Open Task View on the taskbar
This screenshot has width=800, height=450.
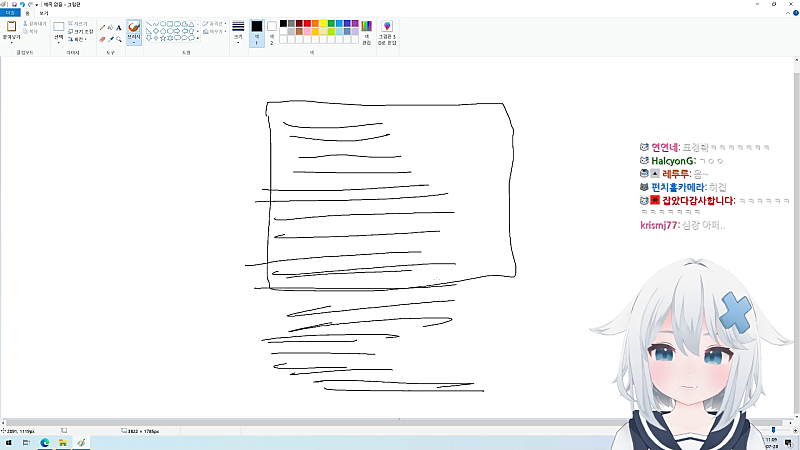point(27,443)
